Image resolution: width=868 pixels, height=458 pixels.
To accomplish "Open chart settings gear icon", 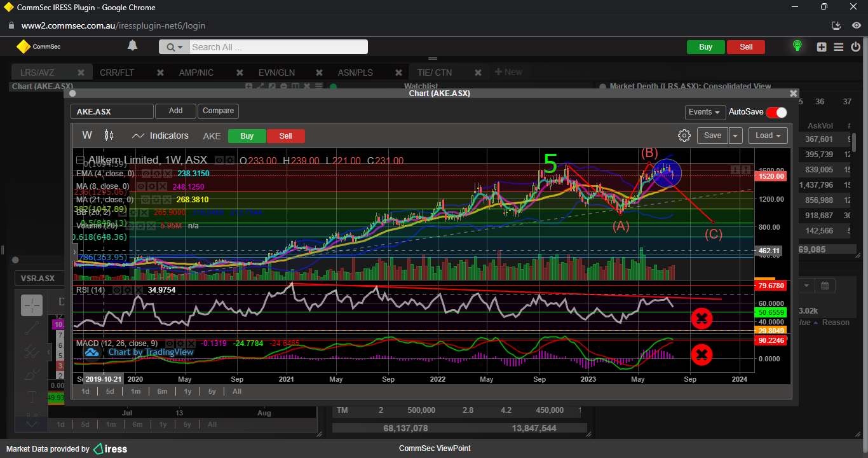I will (x=684, y=135).
